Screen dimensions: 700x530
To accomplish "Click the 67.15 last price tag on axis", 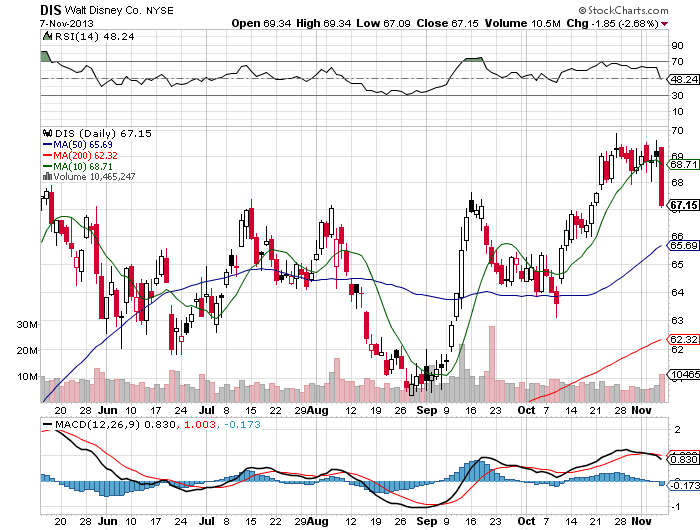I will [x=683, y=205].
